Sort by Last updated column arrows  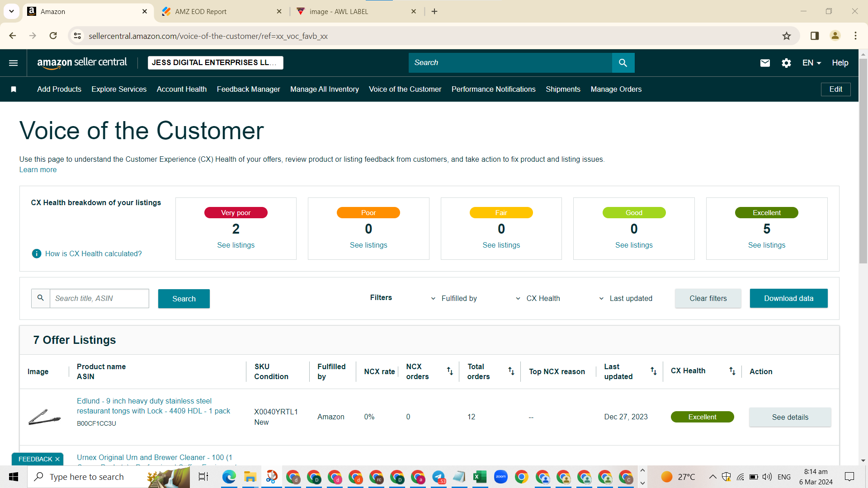tap(654, 371)
